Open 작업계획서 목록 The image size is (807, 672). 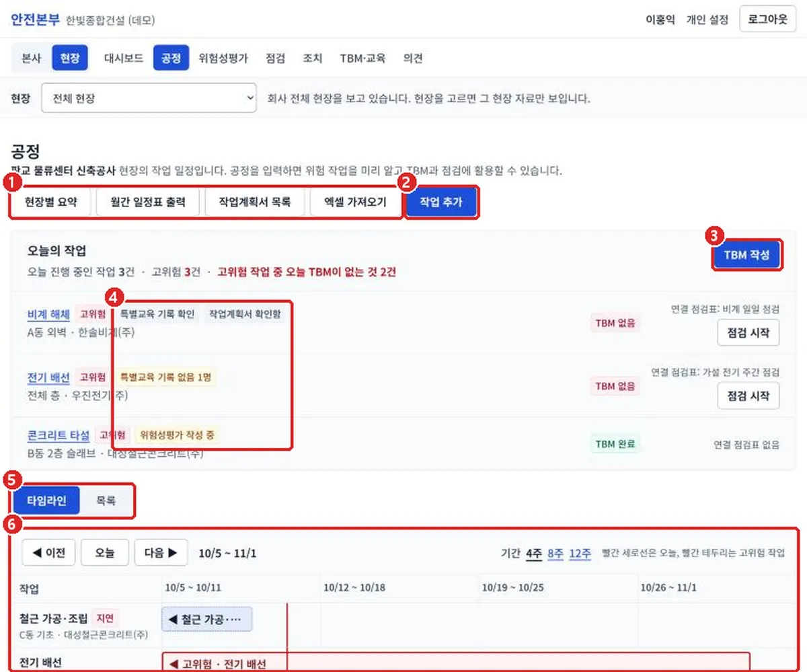click(x=255, y=202)
